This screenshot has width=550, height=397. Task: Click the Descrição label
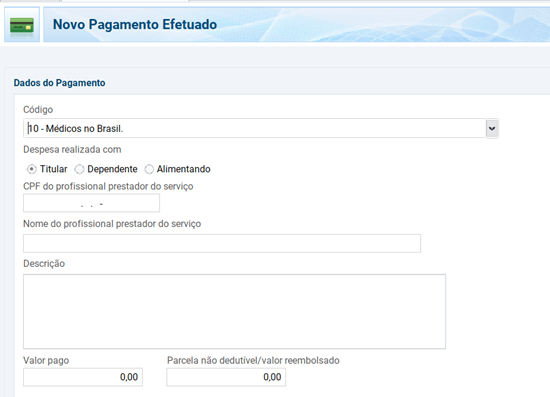[x=44, y=263]
